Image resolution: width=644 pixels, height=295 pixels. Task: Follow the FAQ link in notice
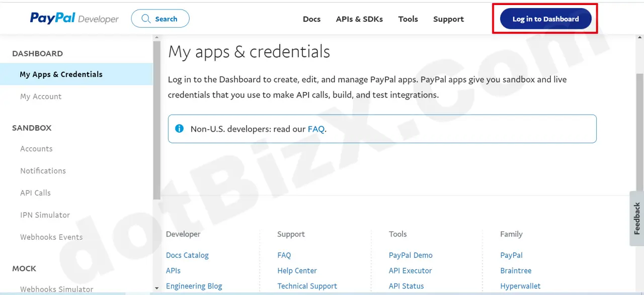[x=316, y=129]
